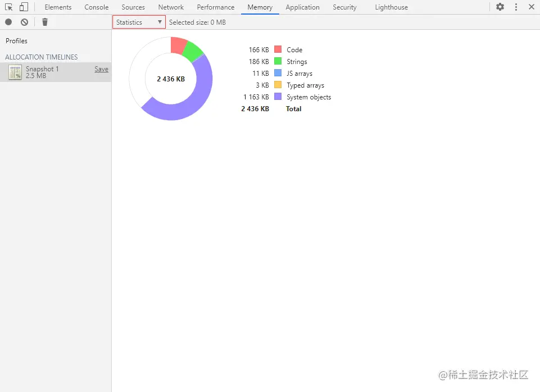The width and height of the screenshot is (540, 392).
Task: Click the Total legend label
Action: pos(294,109)
